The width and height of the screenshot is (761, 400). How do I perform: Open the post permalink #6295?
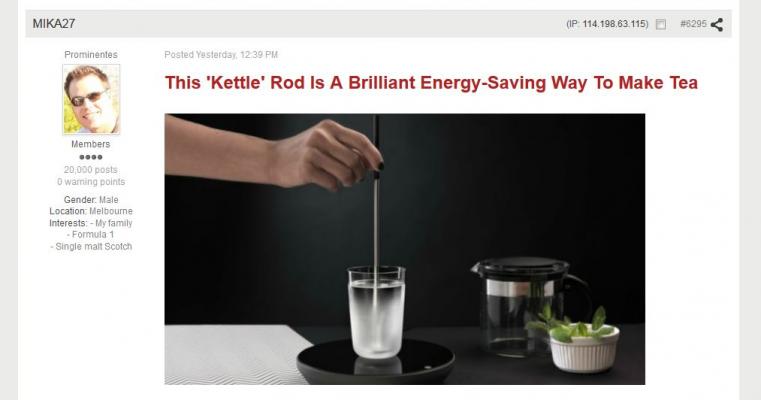[693, 24]
